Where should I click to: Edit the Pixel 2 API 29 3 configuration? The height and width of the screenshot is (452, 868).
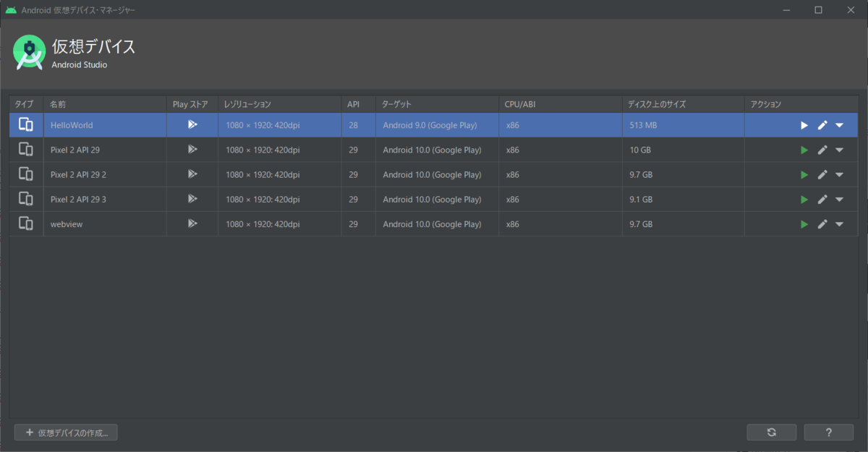[x=822, y=200]
